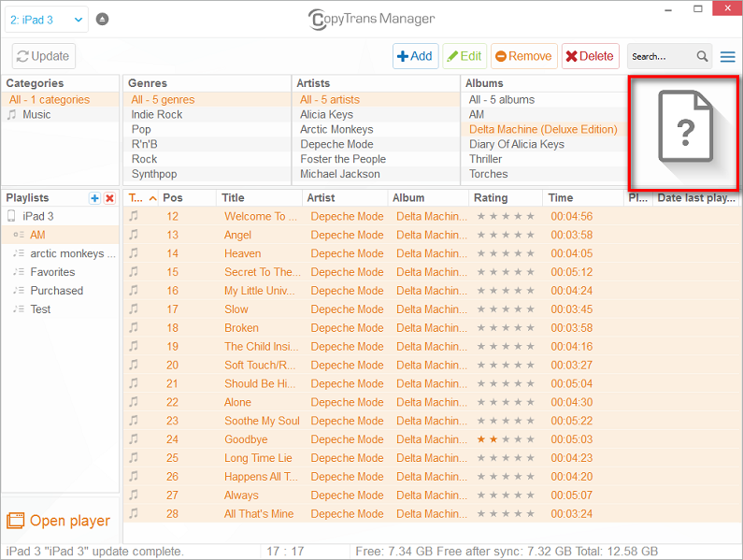Select Synthpop in Genres list
Image resolution: width=743 pixels, height=560 pixels.
pos(154,174)
